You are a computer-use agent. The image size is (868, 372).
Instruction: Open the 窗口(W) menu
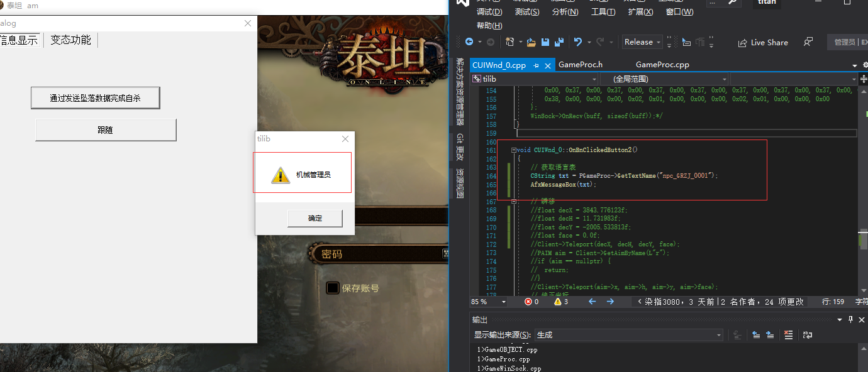point(679,12)
